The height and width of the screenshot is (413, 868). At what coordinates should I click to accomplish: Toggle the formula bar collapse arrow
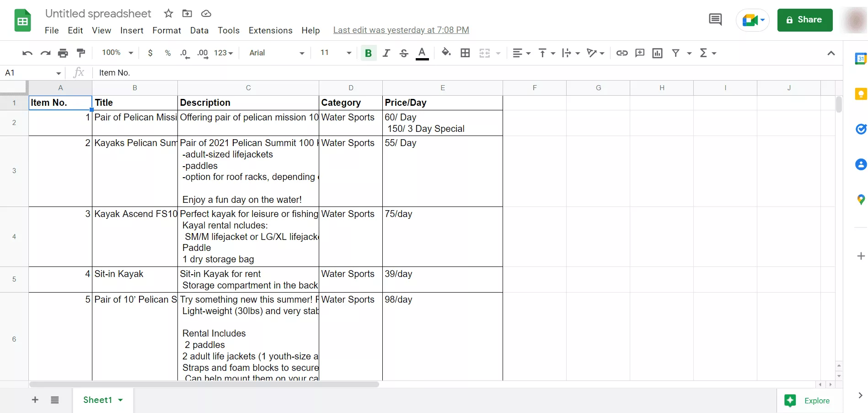831,53
